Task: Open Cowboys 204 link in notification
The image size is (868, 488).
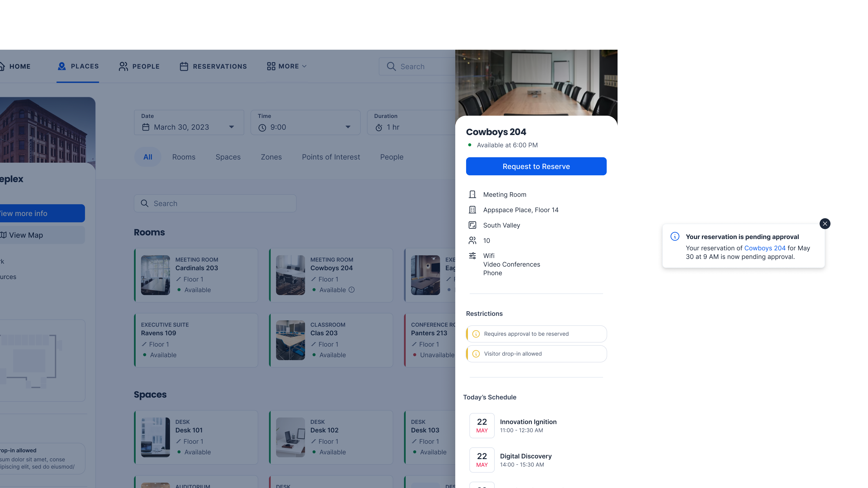Action: (x=764, y=248)
